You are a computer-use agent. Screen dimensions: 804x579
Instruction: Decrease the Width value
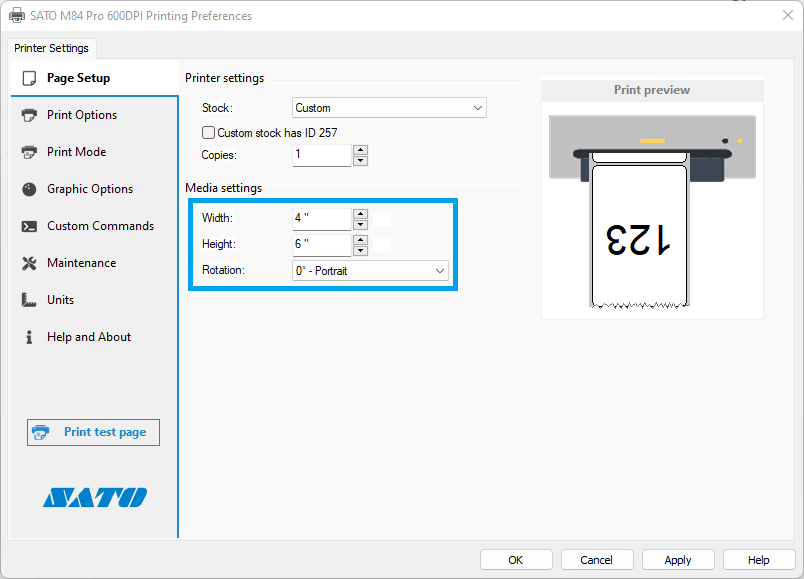pyautogui.click(x=360, y=225)
